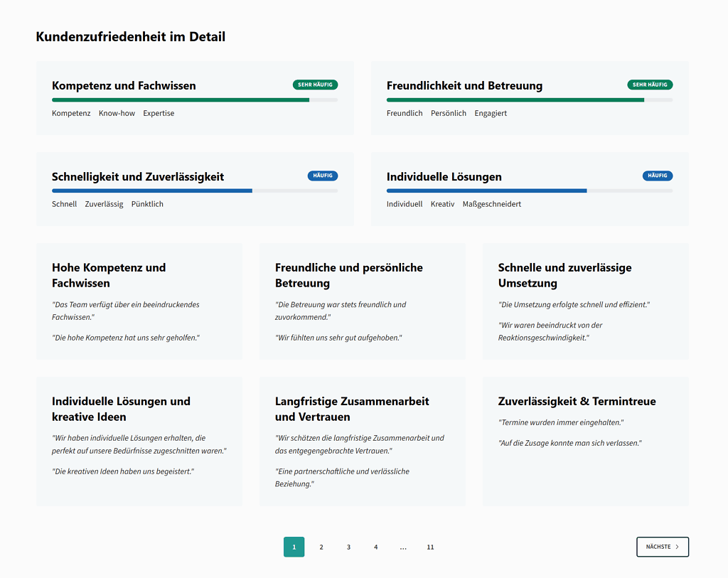Go to pagination page 1
728x578 pixels.
tap(294, 547)
